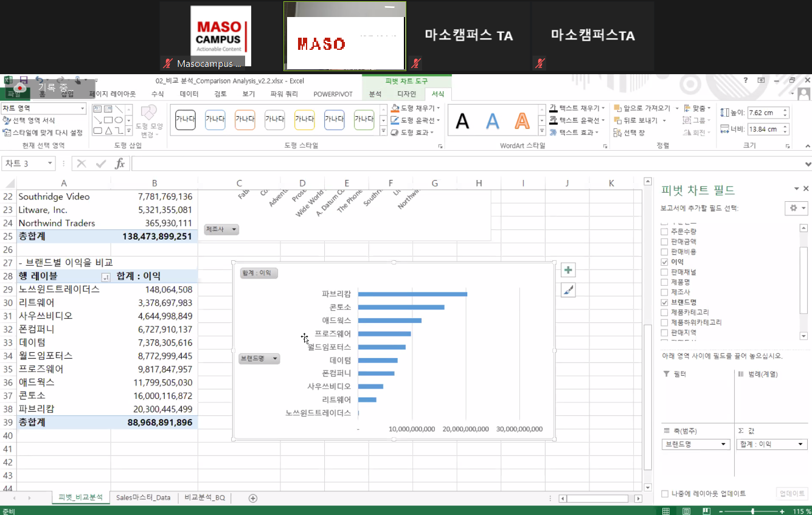Switch to the 디자인 ribbon tab

click(x=406, y=94)
